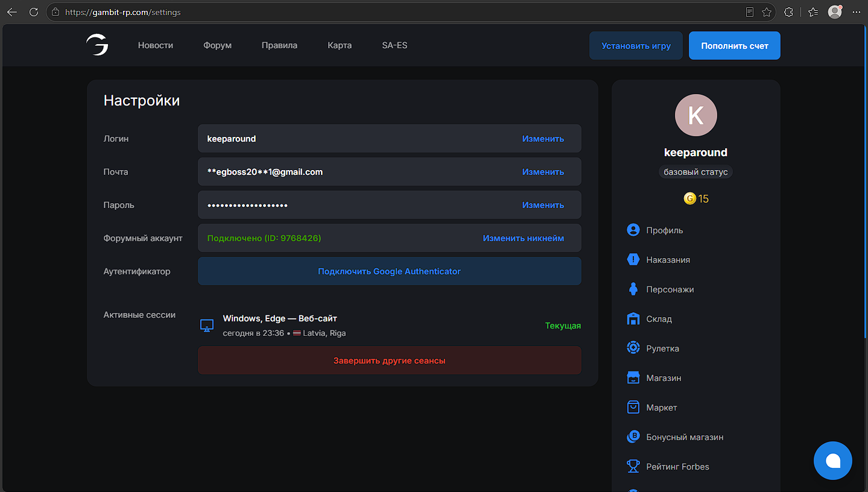Open the Форум menu item
868x492 pixels.
(218, 45)
